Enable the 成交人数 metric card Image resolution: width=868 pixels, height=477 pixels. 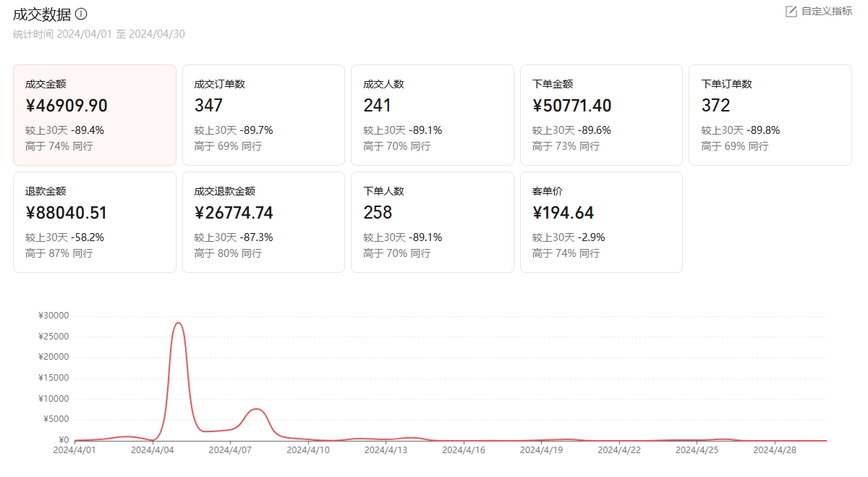point(432,114)
